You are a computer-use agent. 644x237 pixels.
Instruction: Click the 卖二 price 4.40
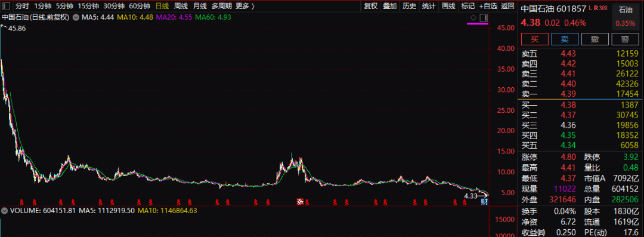click(569, 84)
